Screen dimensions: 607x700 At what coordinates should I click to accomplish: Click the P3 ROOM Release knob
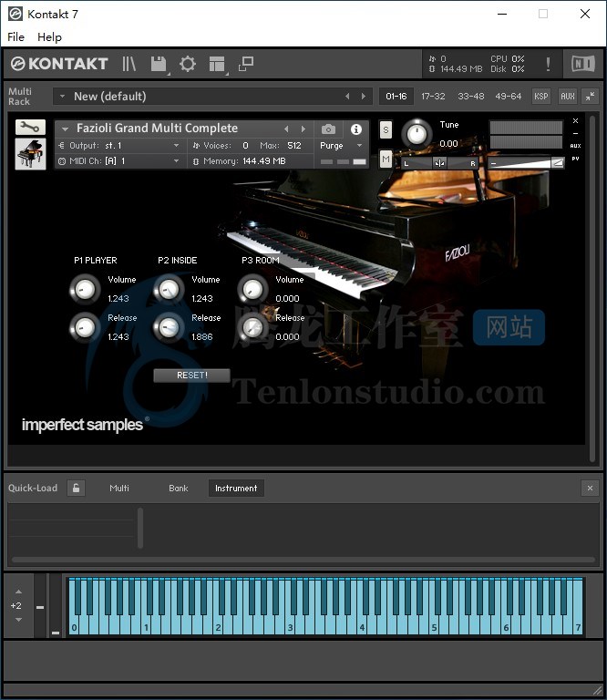pyautogui.click(x=252, y=328)
